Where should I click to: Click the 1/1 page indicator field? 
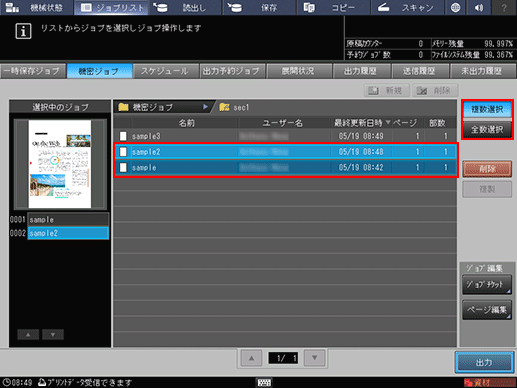point(283,358)
